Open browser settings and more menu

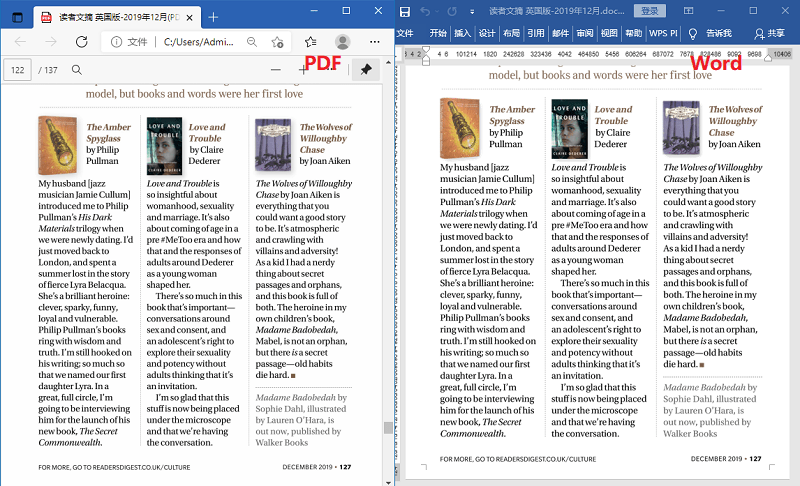click(x=375, y=42)
